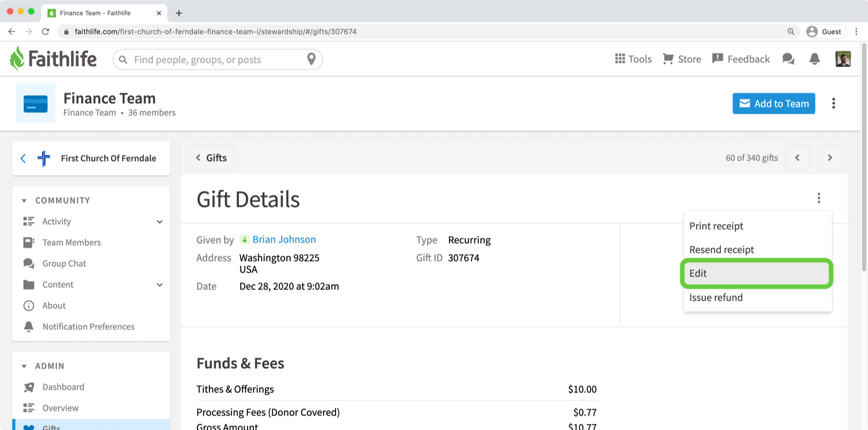This screenshot has width=868, height=430.
Task: Click the browser zoom magnifier icon
Action: point(791,32)
